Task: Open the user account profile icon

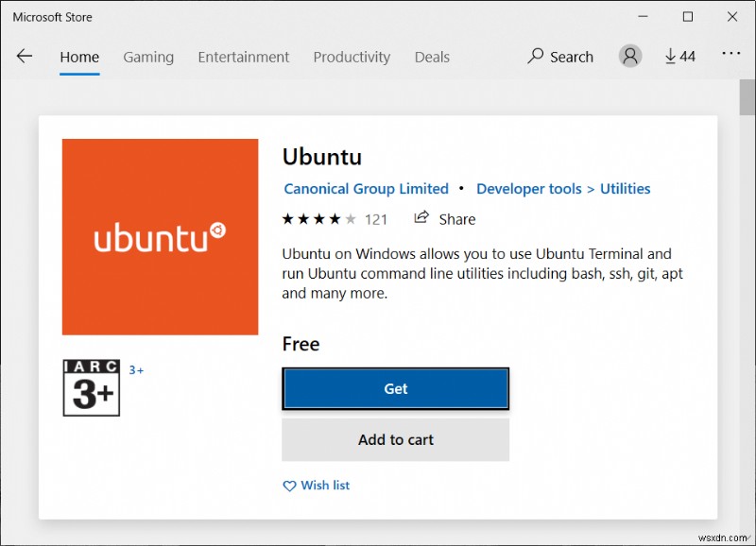Action: point(630,56)
